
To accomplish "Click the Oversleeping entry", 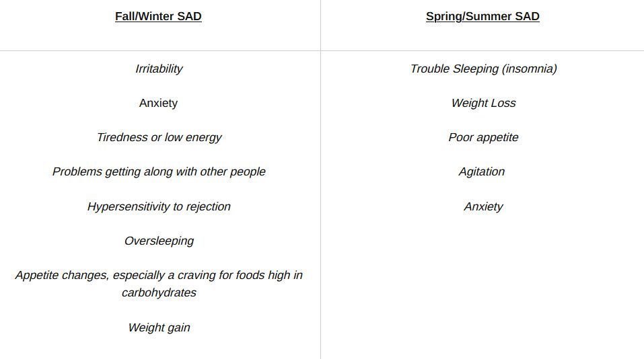I will pyautogui.click(x=159, y=241).
